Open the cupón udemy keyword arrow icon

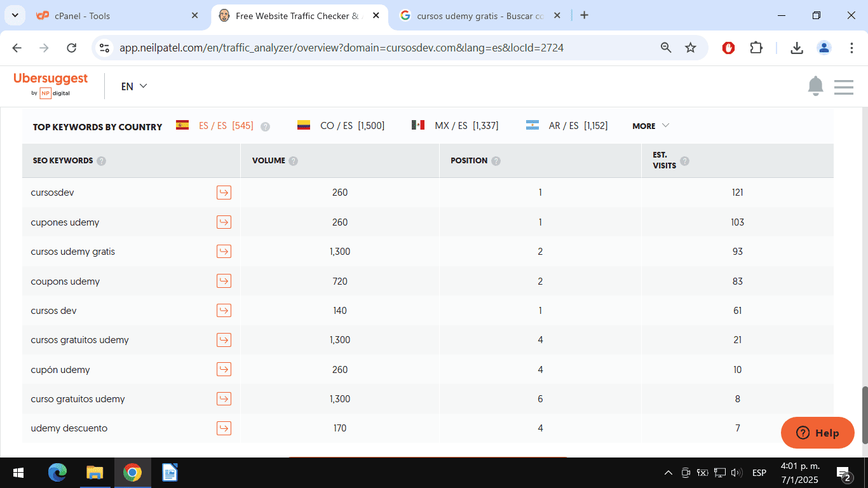coord(224,369)
